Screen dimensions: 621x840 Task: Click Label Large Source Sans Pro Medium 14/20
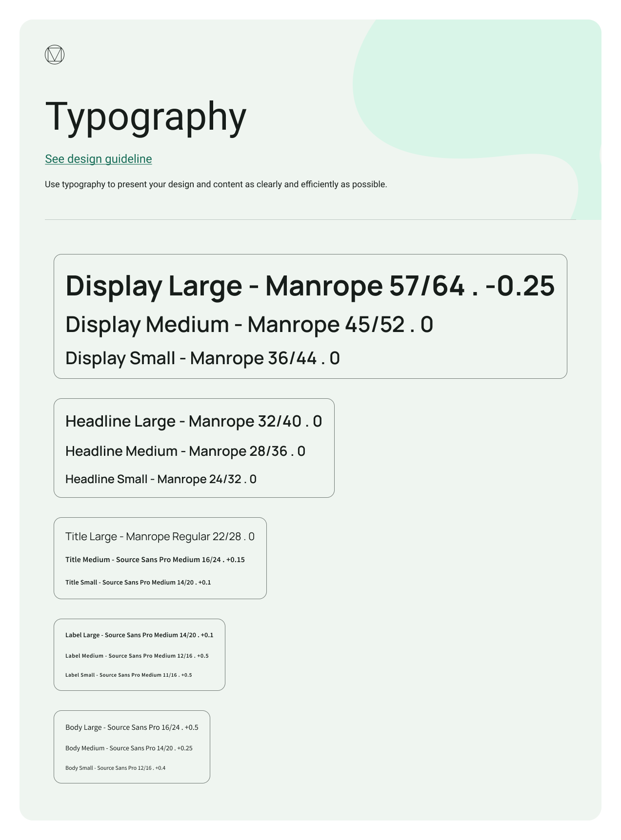(139, 635)
